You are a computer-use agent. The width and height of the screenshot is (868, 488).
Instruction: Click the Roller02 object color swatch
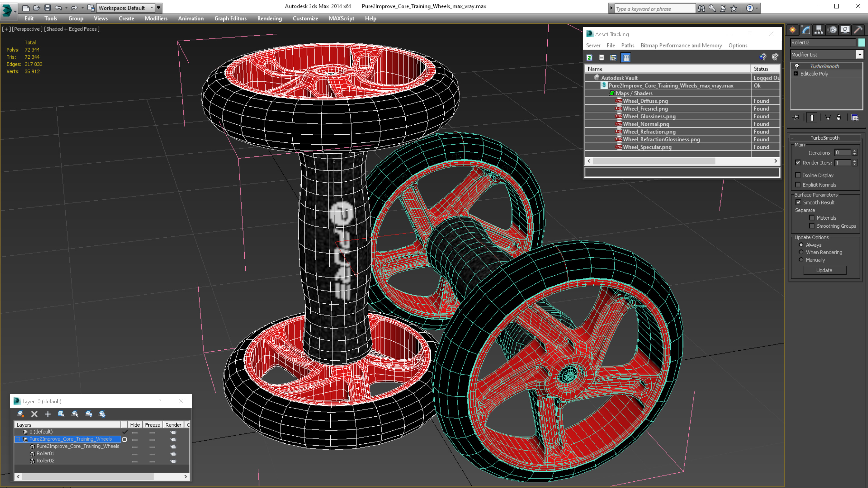(862, 42)
